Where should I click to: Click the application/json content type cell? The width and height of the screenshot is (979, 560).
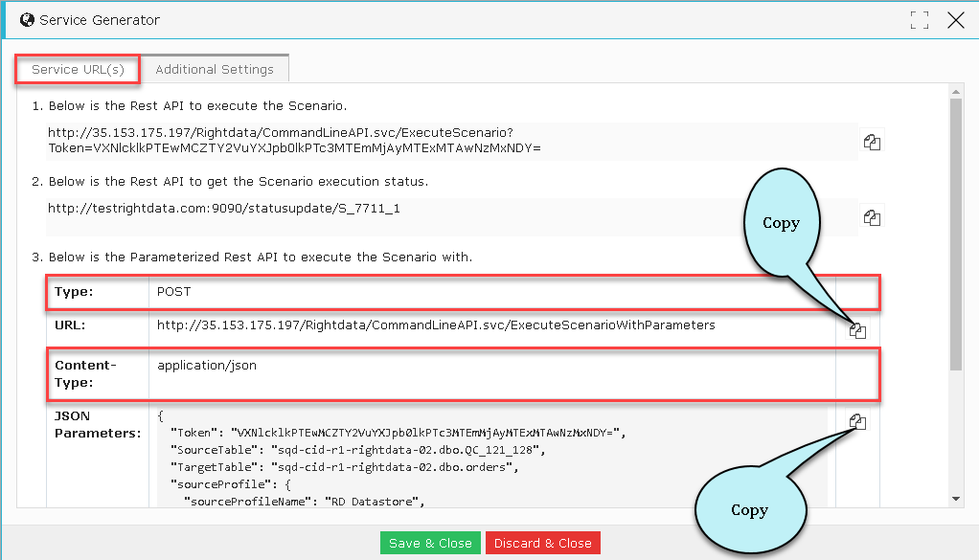click(x=492, y=373)
